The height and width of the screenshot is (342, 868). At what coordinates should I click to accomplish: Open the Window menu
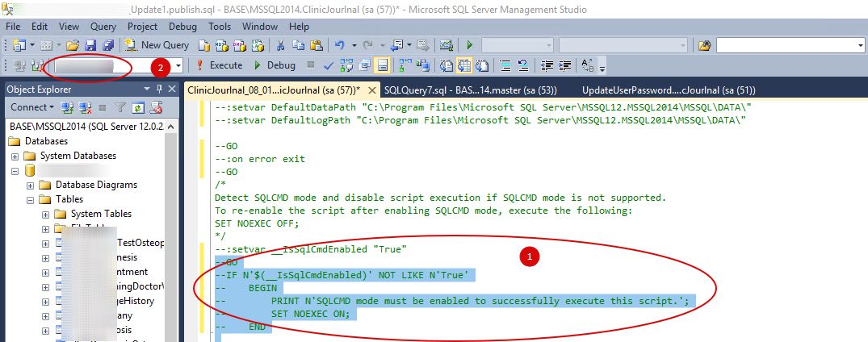260,27
